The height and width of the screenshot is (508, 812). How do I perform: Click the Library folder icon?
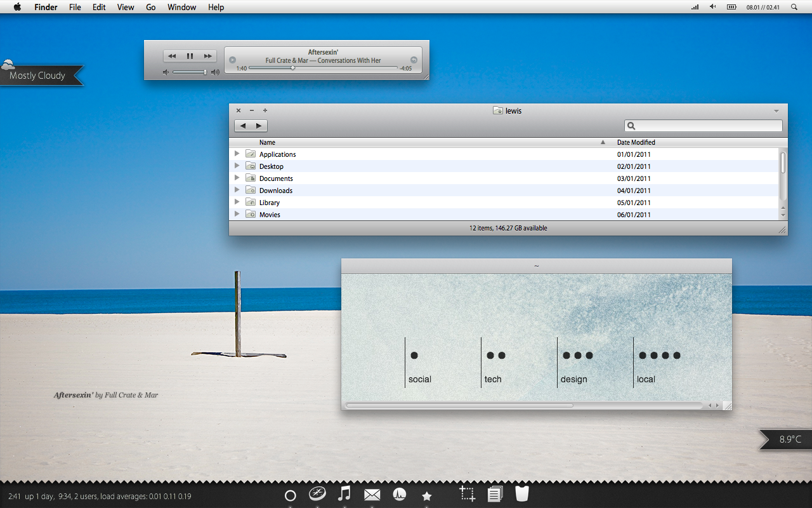point(251,203)
